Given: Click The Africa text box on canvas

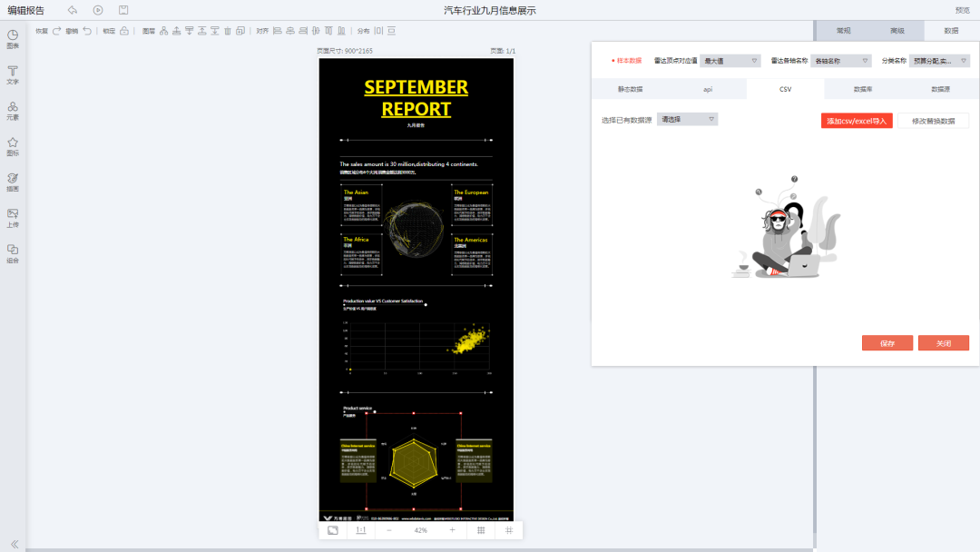Looking at the screenshot, I should [361, 254].
